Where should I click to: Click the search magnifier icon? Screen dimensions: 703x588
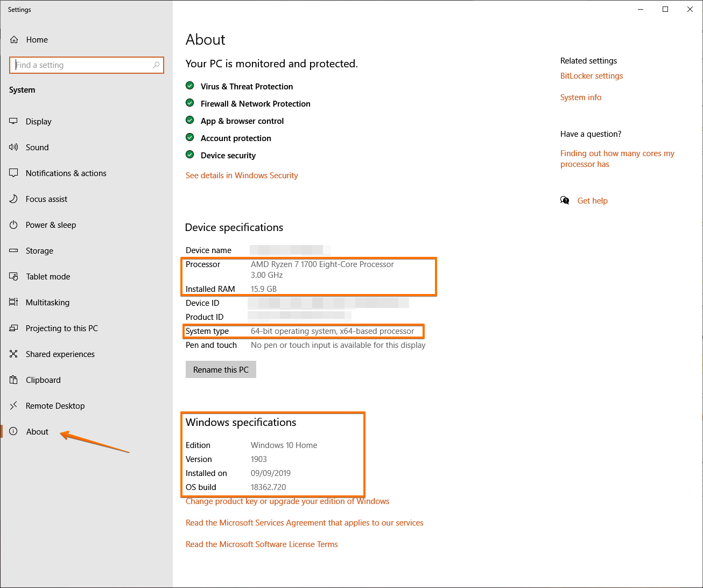pos(156,65)
